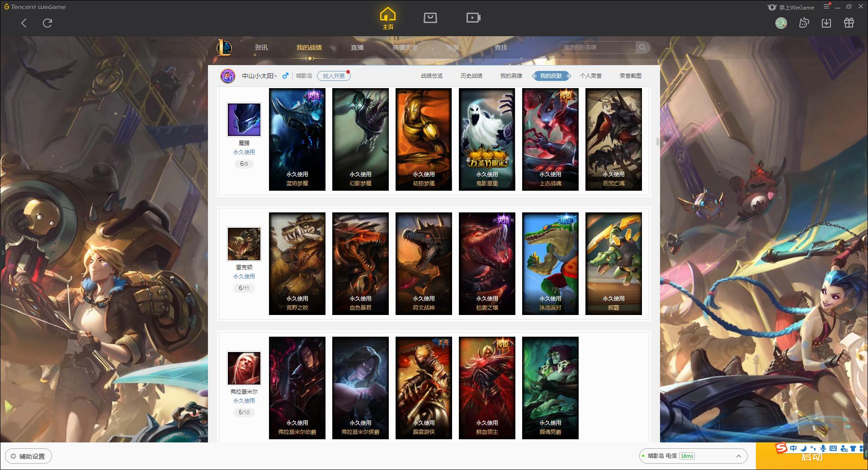Click the 启动 launch button
Screen dimensions: 868x470
tap(812, 457)
